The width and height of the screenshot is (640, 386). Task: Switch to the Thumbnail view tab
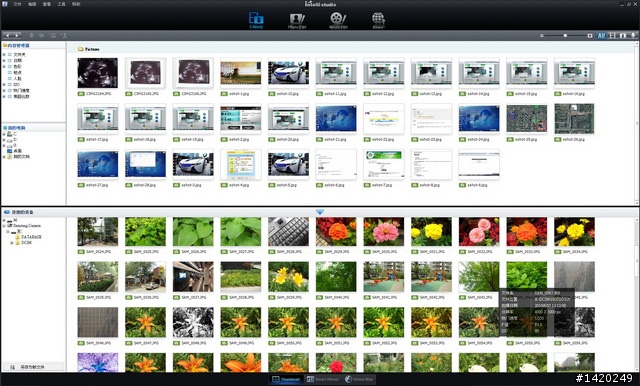(286, 379)
